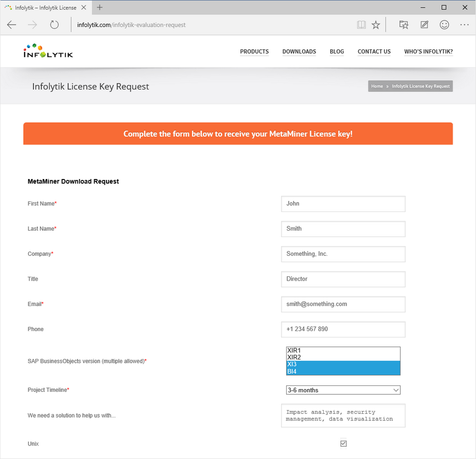Open the Hub favorites panel

click(x=404, y=25)
